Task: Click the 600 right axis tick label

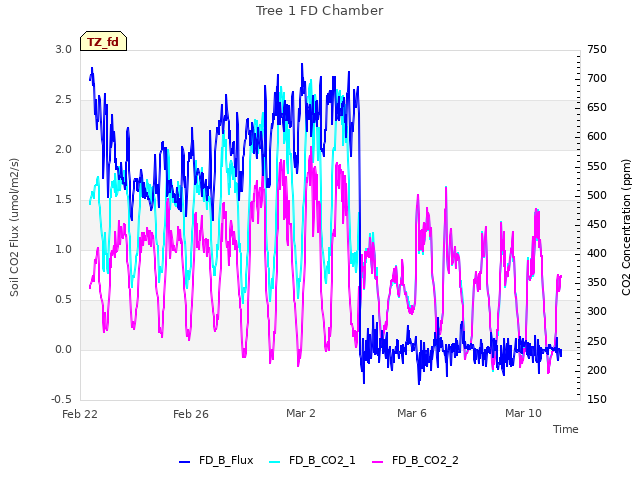Action: pyautogui.click(x=597, y=136)
